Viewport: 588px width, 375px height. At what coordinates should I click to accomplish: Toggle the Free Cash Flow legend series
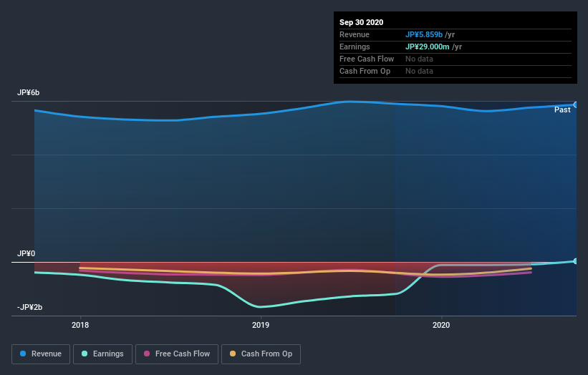[x=177, y=354]
